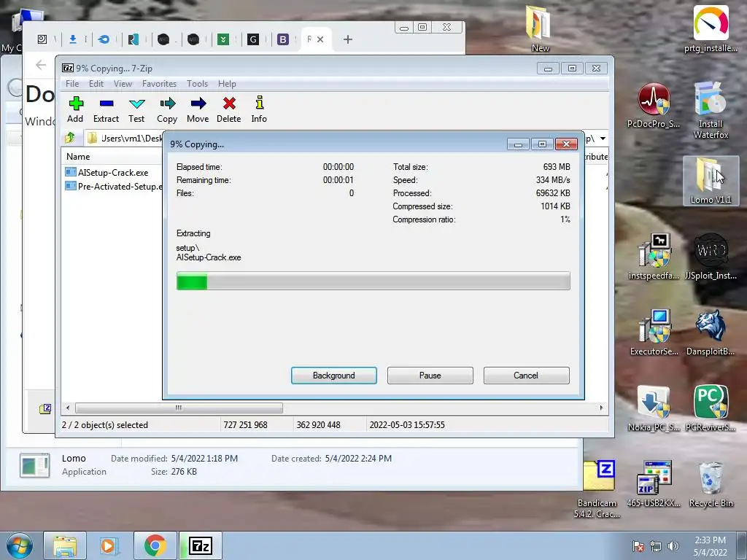This screenshot has height=560, width=747.
Task: Open the Tools menu
Action: (x=197, y=84)
